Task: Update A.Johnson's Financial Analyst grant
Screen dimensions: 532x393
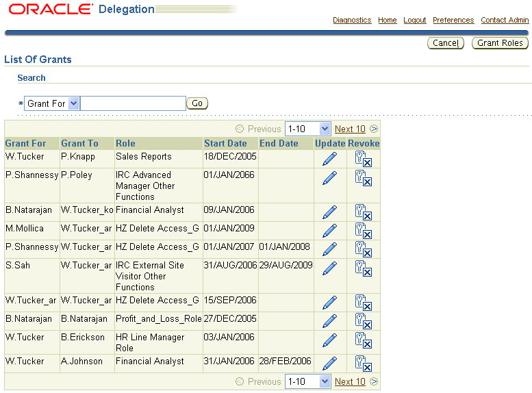Action: [x=329, y=364]
